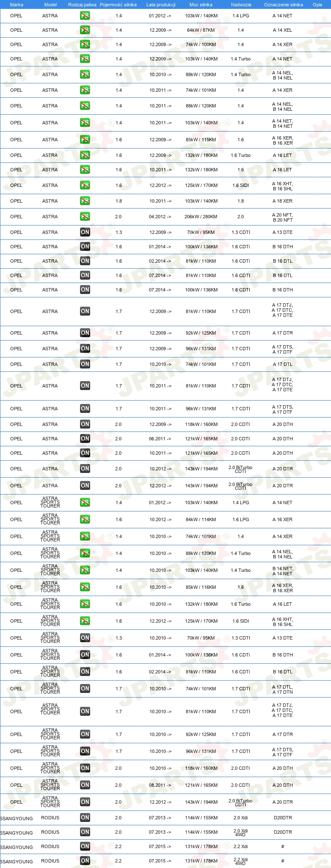Click the 85kW / 115KM power cell
This screenshot has height=868, width=331.
point(201,140)
